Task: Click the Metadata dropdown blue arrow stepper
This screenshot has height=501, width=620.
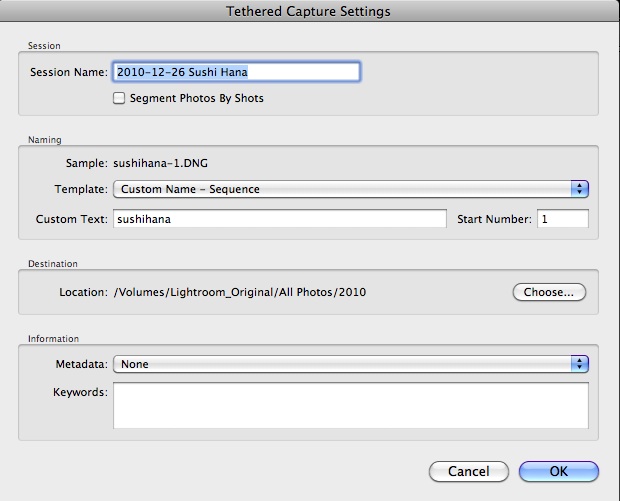Action: click(x=579, y=364)
